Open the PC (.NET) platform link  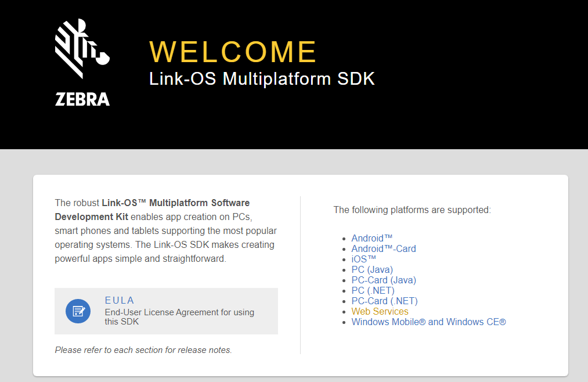[373, 290]
